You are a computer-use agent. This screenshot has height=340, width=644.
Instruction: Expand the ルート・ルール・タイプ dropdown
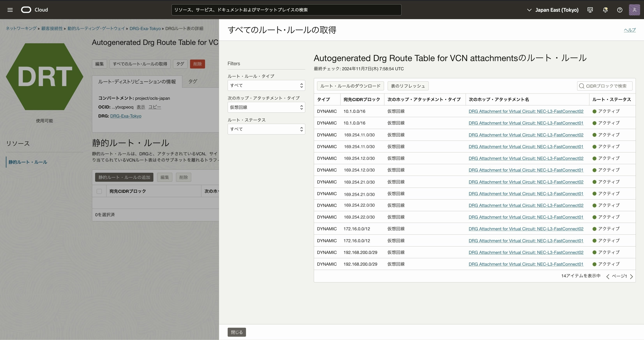click(266, 85)
